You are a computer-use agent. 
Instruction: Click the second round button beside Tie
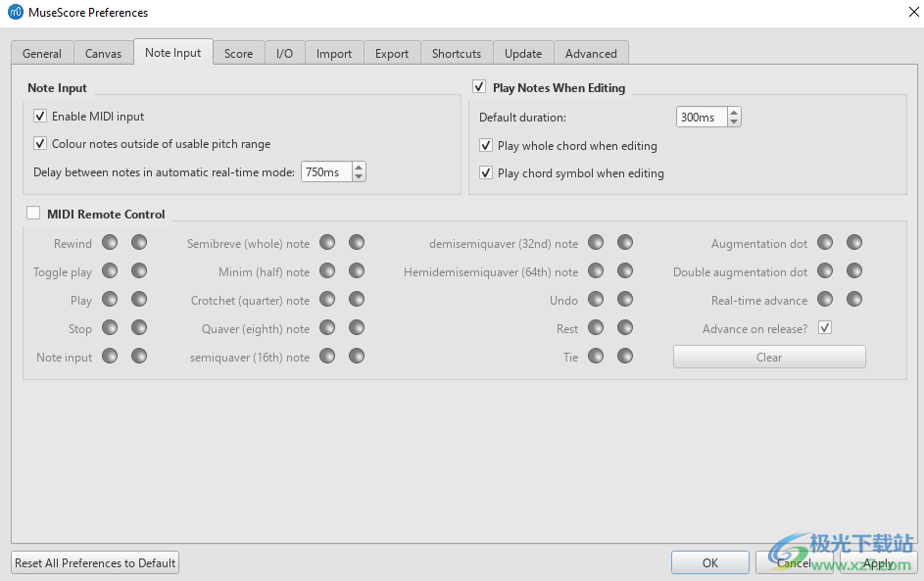[x=625, y=357]
